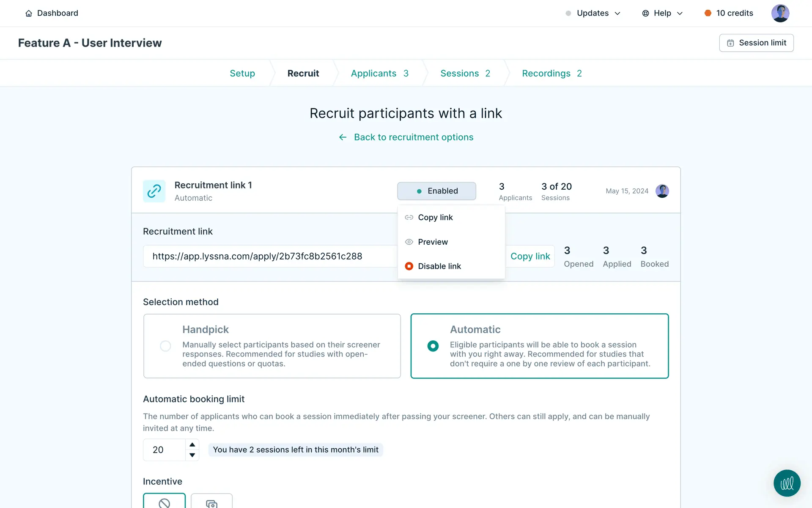Click the orange credits indicator
The image size is (812, 508).
tap(708, 13)
